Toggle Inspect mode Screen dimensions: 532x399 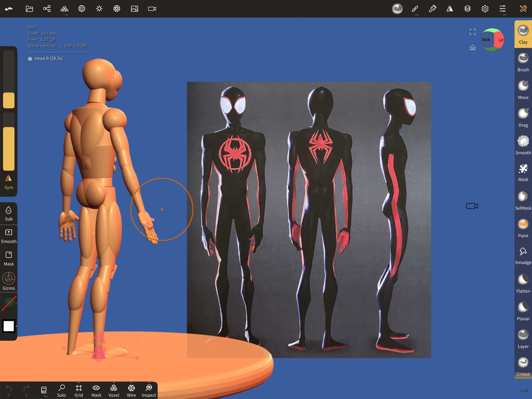149,391
